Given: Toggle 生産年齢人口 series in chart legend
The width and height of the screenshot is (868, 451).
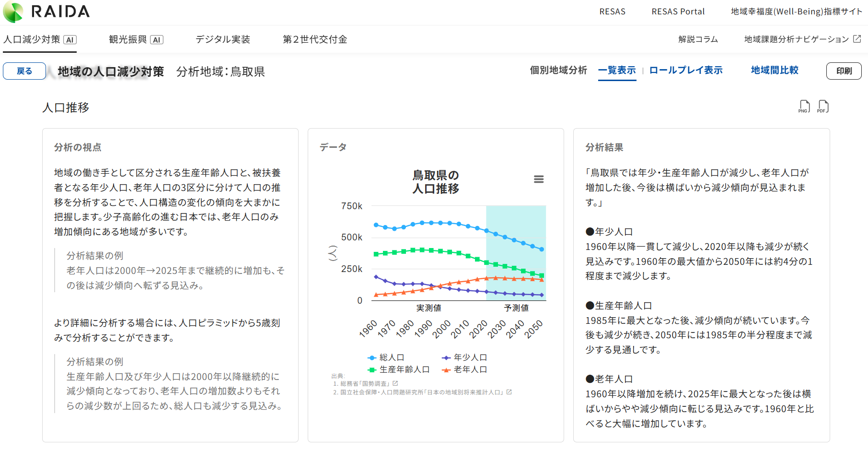Looking at the screenshot, I should (398, 369).
